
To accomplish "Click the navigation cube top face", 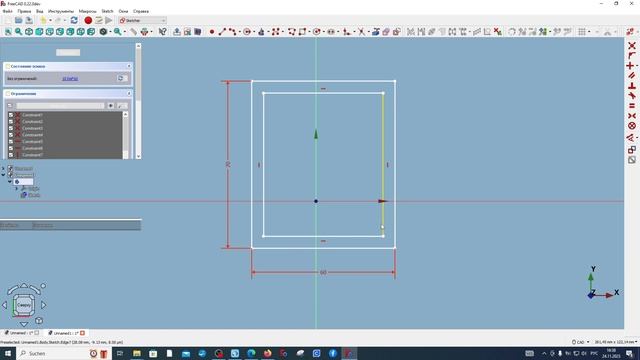I will (24, 305).
